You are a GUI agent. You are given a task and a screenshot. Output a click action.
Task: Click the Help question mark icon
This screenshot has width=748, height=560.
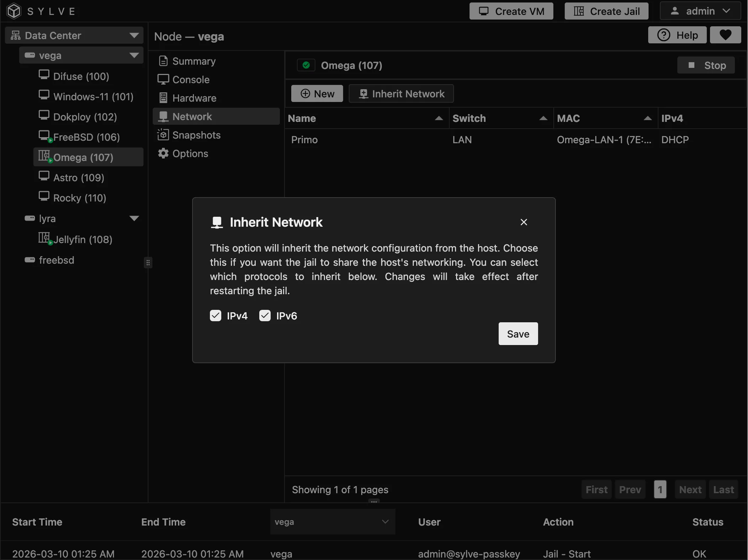[x=664, y=34]
